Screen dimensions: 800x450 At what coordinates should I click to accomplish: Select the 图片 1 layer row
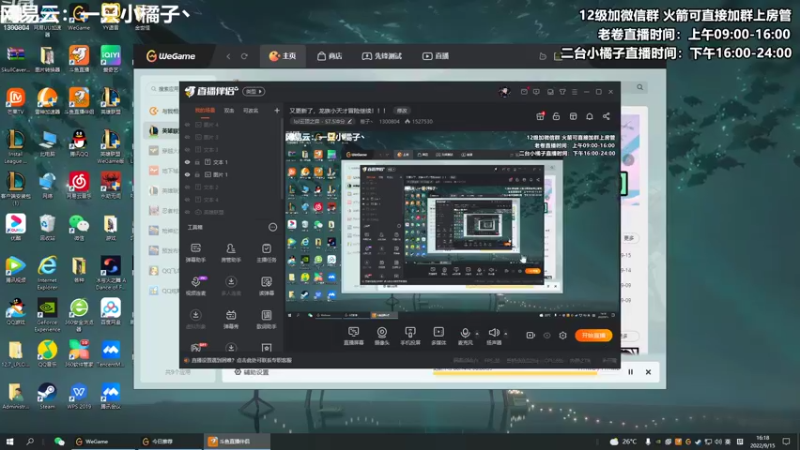pos(231,174)
